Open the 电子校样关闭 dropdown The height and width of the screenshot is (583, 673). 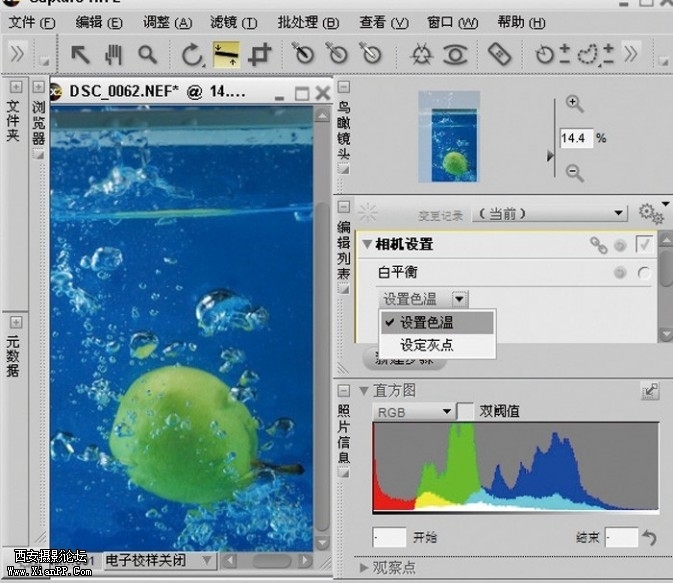[159, 560]
